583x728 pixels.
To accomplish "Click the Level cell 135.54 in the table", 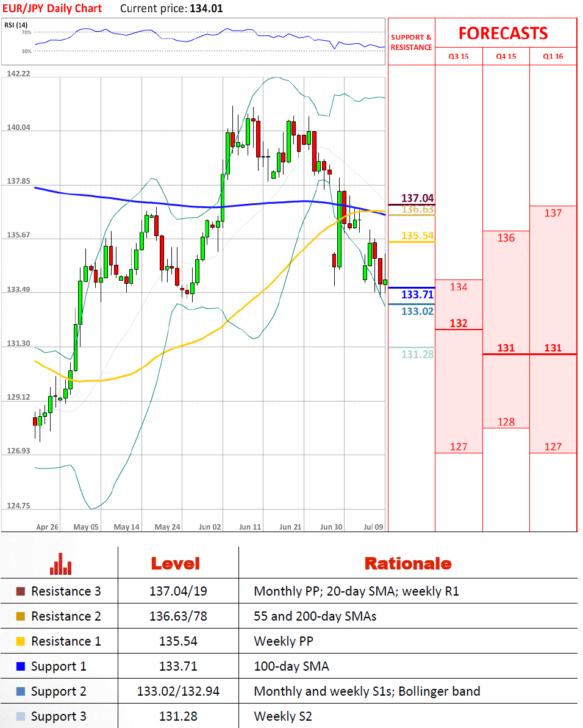I will 178,641.
